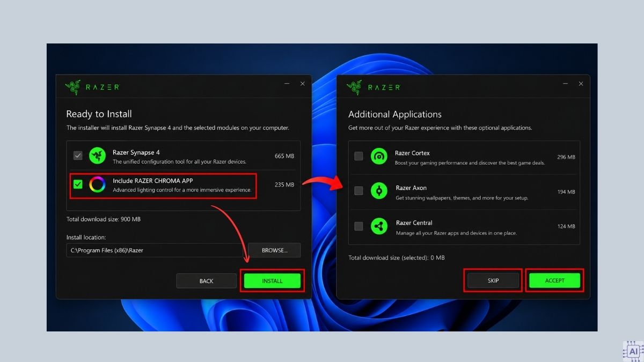Click the Razer Chroma App rainbow ring icon
This screenshot has width=644, height=362.
97,185
